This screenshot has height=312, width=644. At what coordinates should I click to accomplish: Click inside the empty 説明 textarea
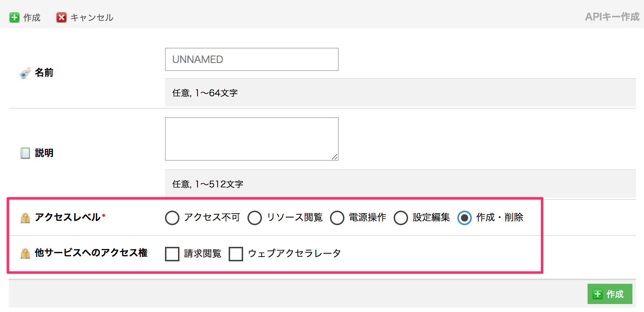click(251, 139)
